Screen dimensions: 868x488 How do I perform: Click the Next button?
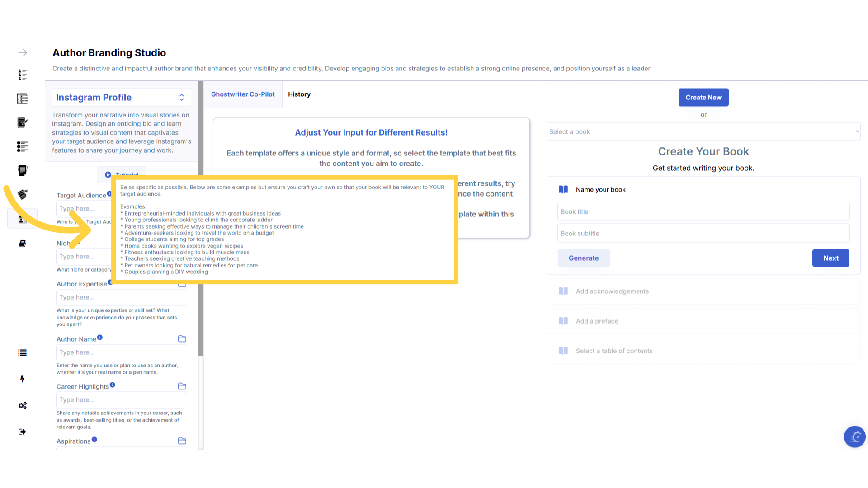click(x=830, y=258)
